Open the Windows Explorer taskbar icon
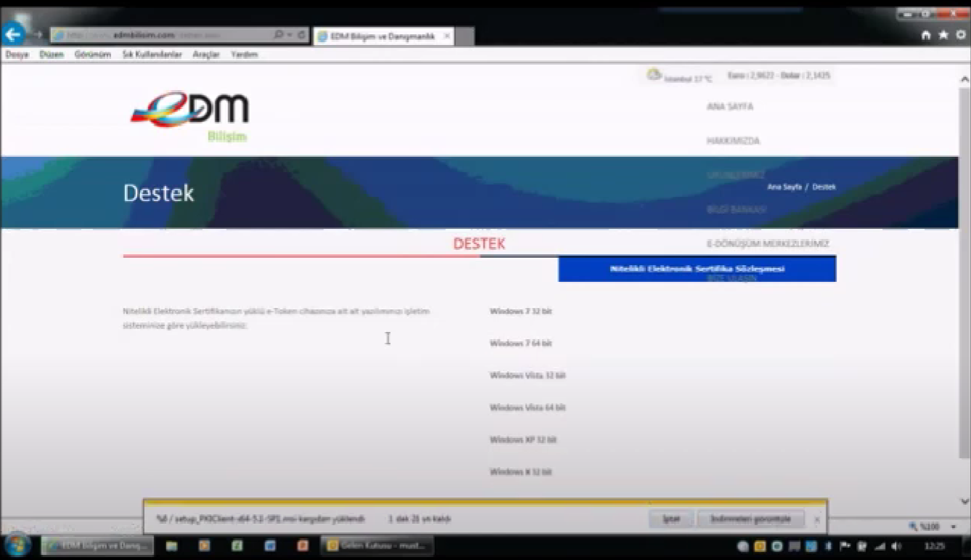971x560 pixels. [172, 545]
